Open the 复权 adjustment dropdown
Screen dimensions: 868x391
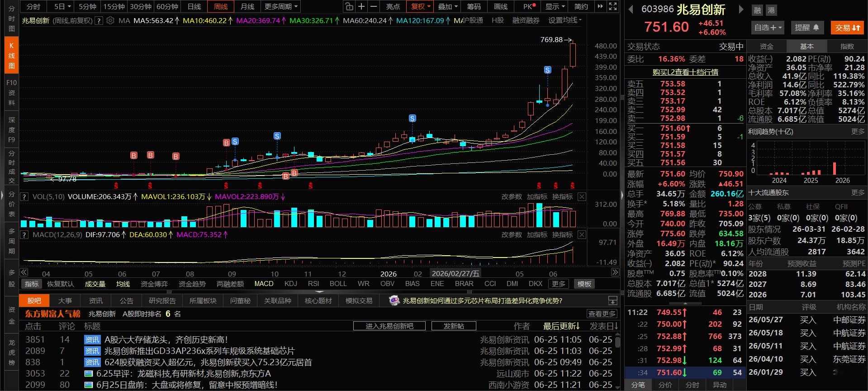click(421, 6)
